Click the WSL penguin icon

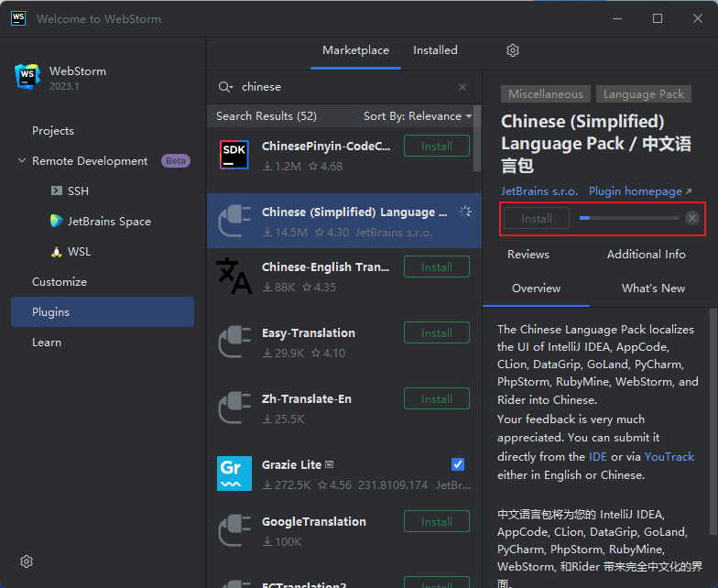[x=57, y=251]
